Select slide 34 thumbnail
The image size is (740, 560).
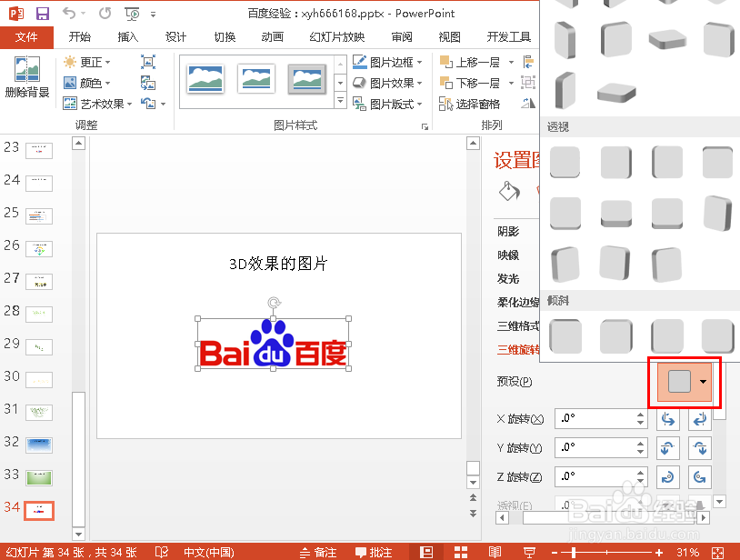pyautogui.click(x=39, y=511)
